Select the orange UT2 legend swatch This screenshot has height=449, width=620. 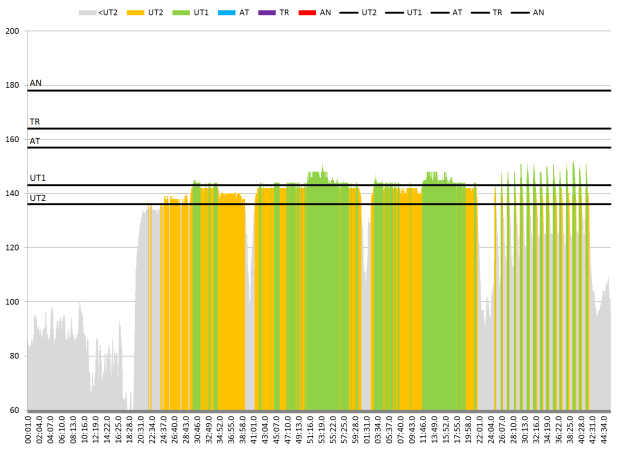[x=135, y=13]
